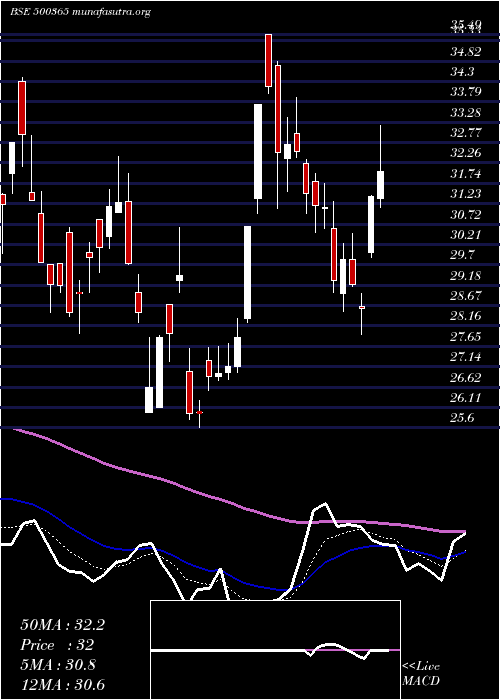This screenshot has width=500, height=700.
Task: Click the 27.14 price axis label
Action: click(466, 357)
